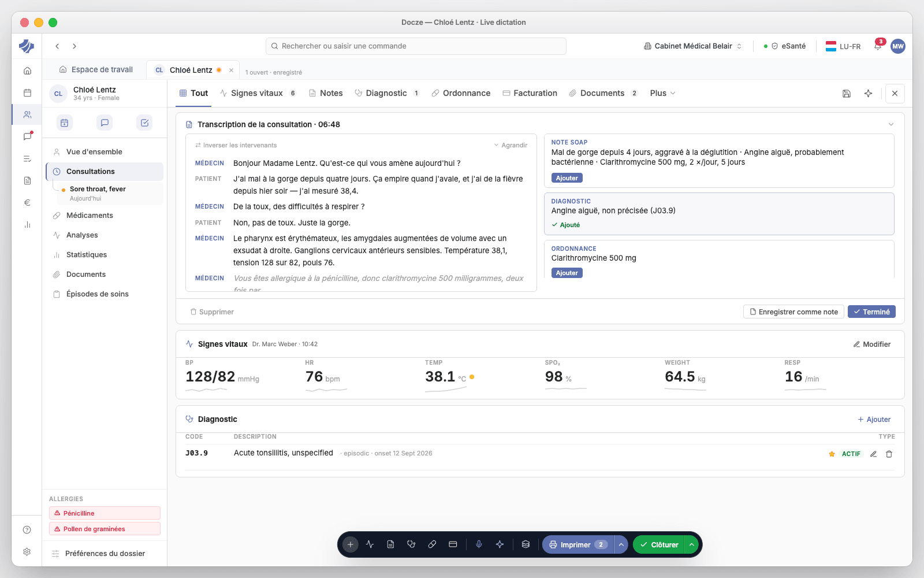Switch to the Signes vitaux tab

pos(258,93)
